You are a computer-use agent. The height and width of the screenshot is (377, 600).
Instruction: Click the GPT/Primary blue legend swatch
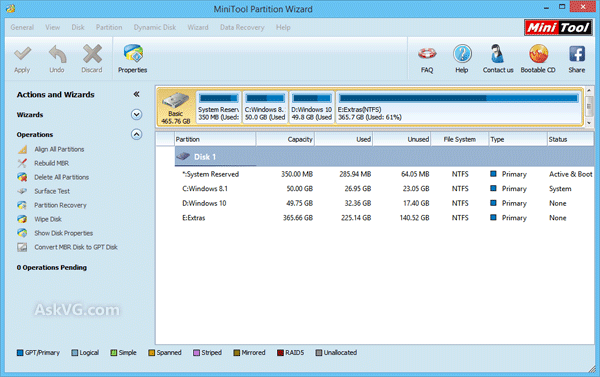[20, 353]
